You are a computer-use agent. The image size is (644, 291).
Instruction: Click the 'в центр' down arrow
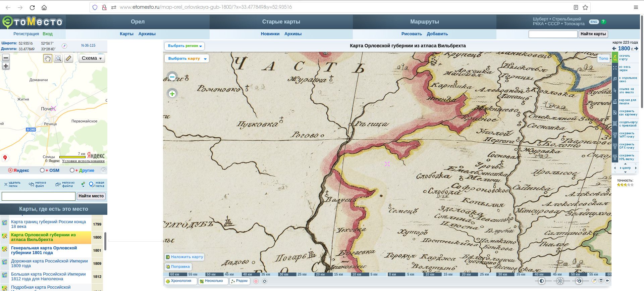625,172
